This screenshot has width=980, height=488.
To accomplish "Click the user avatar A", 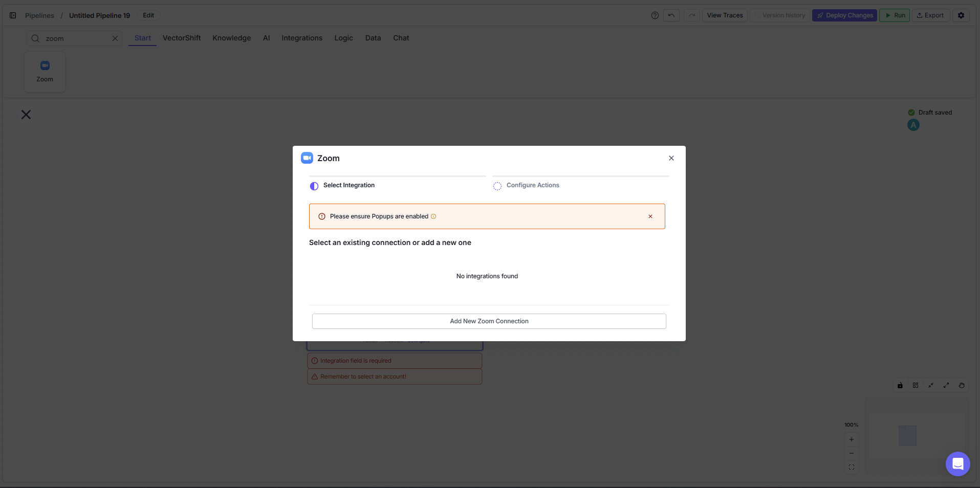I will pos(913,125).
